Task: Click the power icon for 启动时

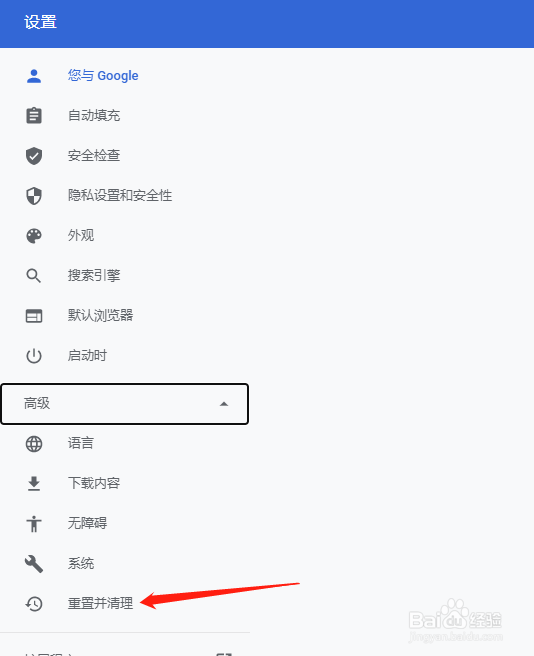Action: [x=34, y=356]
